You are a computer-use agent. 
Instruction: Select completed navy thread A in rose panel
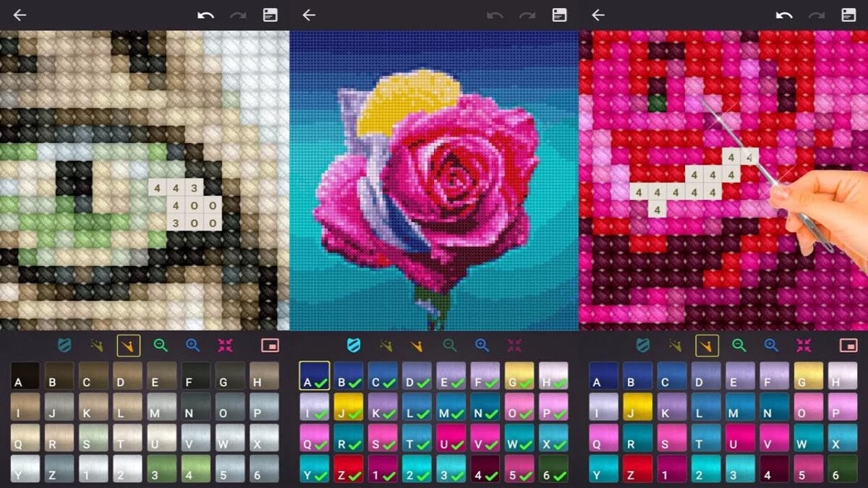[315, 376]
